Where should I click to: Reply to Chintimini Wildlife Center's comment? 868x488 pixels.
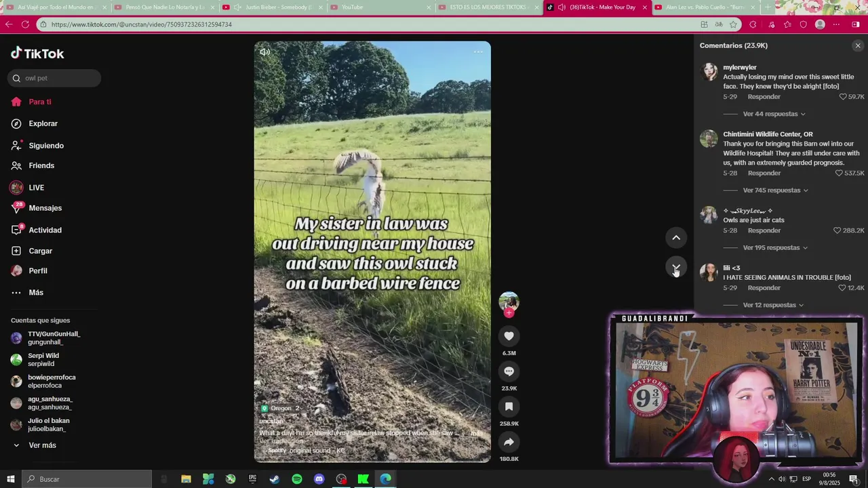[764, 174]
